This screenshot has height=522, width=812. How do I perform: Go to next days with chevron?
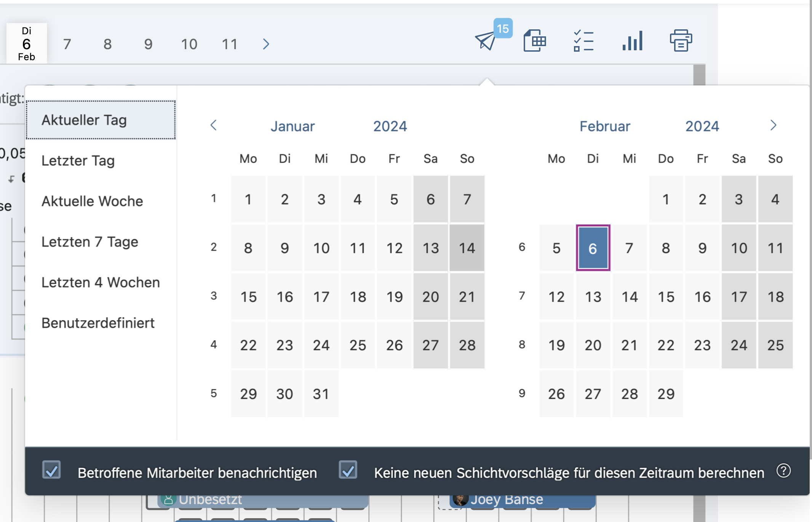click(x=266, y=44)
